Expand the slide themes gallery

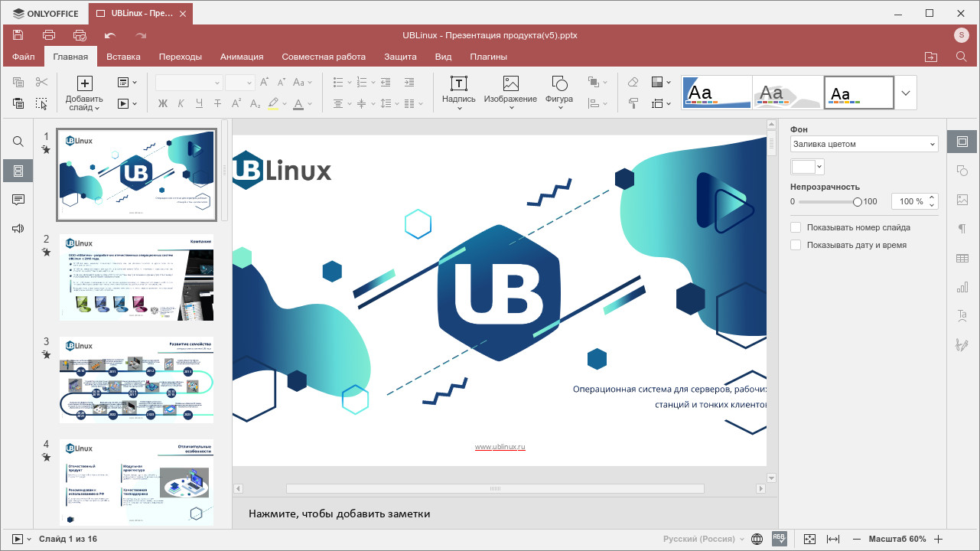coord(906,93)
